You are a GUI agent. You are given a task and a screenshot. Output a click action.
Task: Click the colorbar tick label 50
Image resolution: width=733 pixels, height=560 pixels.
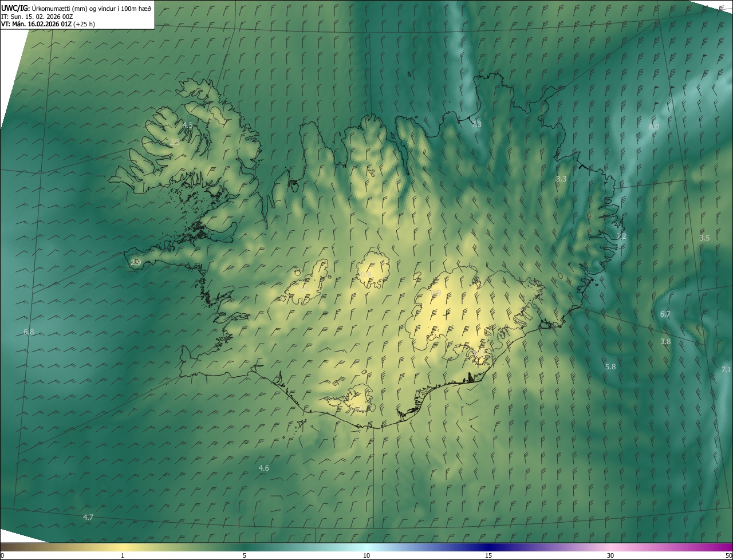coord(728,555)
